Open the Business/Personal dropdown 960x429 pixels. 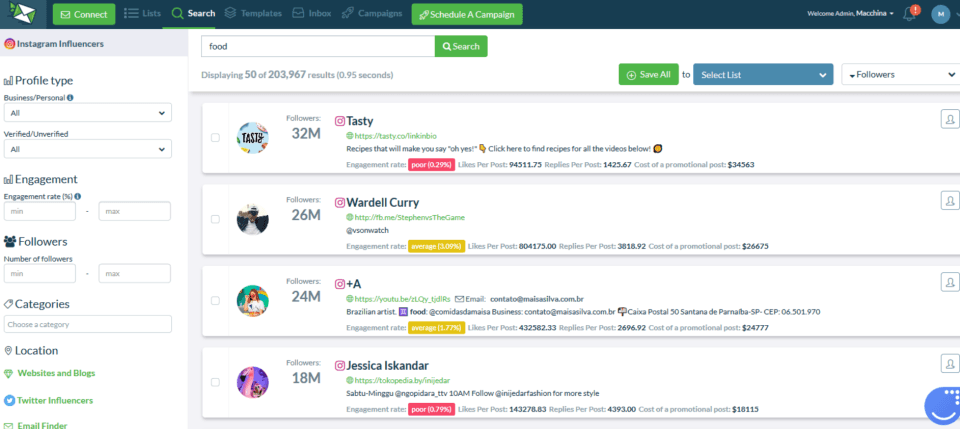(88, 113)
